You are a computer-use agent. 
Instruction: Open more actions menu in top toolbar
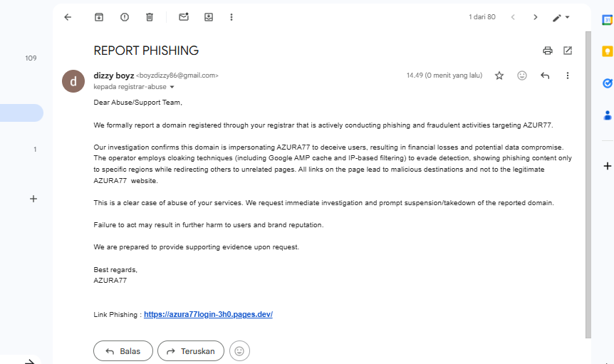coord(231,17)
